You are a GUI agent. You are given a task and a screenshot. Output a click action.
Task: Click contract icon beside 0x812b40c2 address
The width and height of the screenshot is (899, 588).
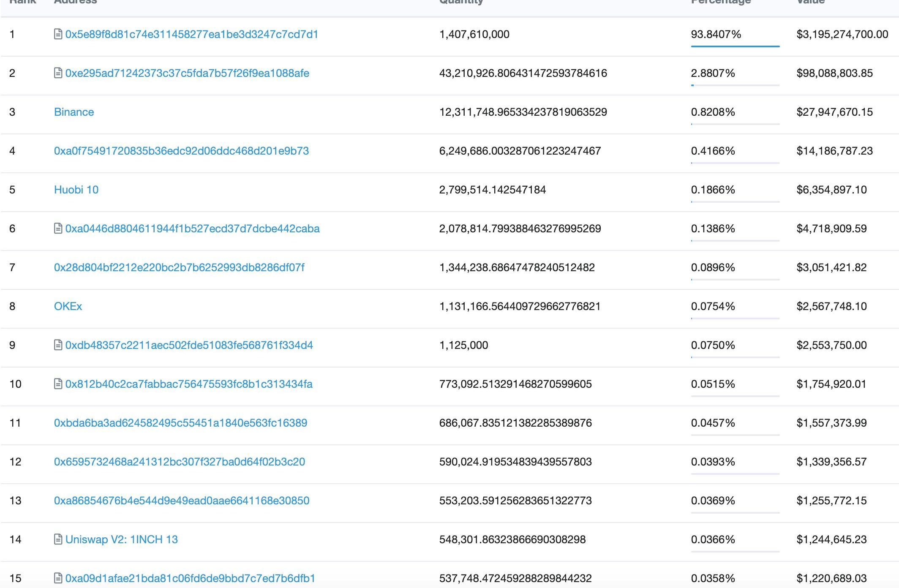58,384
